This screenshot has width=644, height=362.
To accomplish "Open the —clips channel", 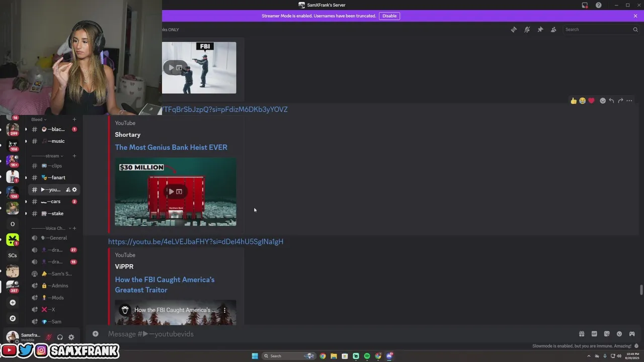I will [53, 166].
